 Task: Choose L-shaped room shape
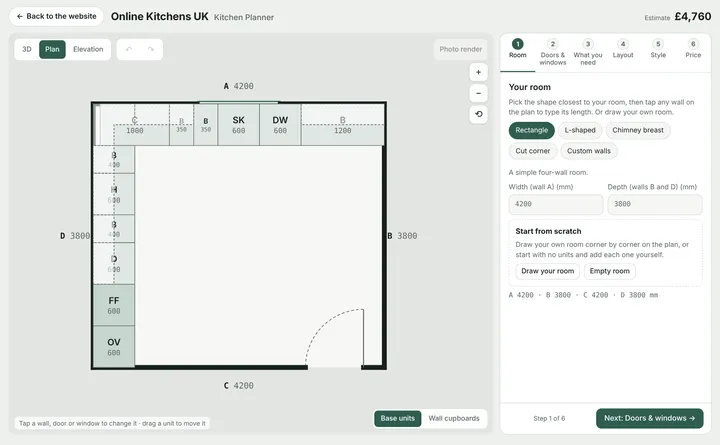[580, 130]
